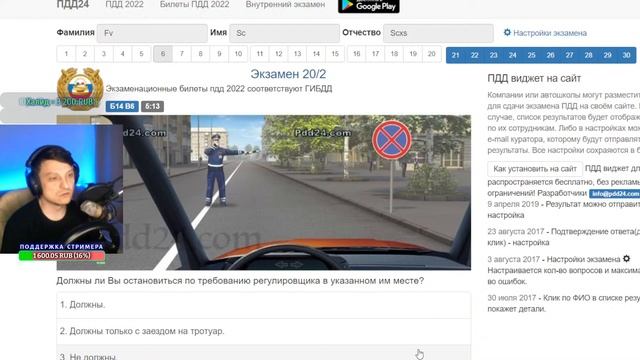Click Как установить на сайт button
Viewport: 640px width, 360px height.
click(x=535, y=169)
